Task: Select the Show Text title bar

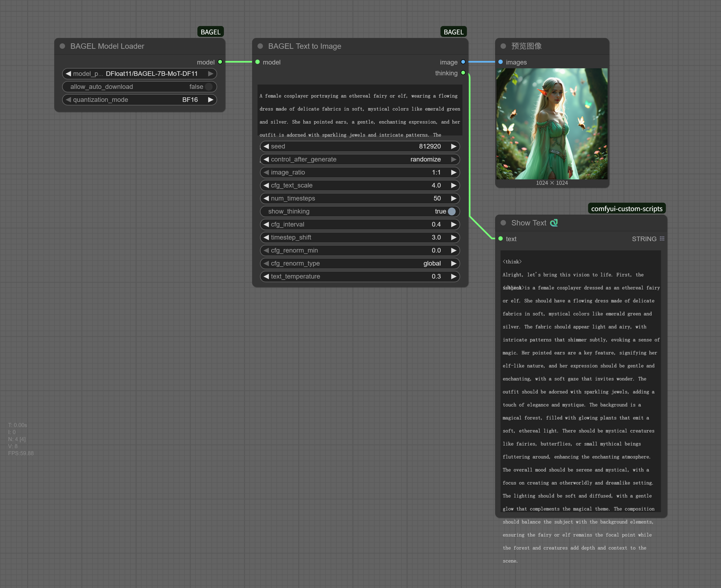Action: pyautogui.click(x=581, y=223)
